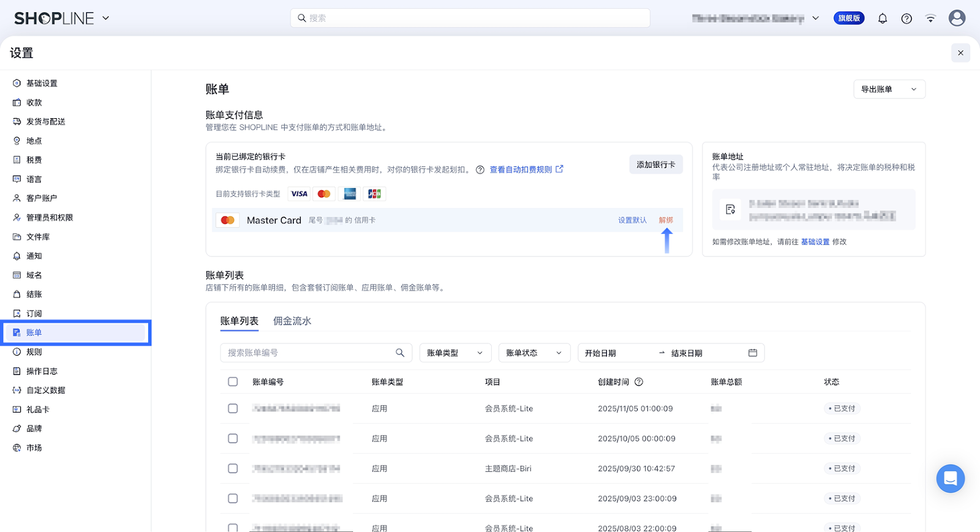The image size is (980, 532).
Task: Click the calendar icon in date range
Action: click(x=753, y=353)
